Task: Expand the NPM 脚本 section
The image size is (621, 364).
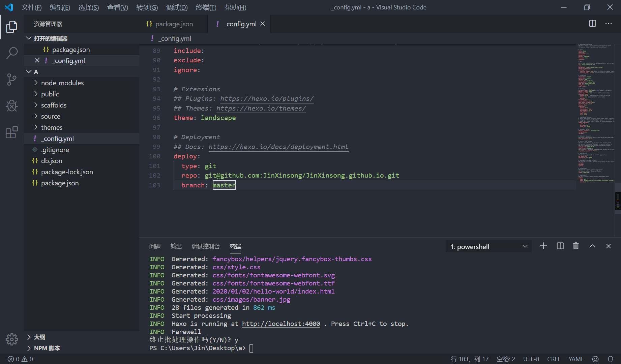Action: pyautogui.click(x=47, y=348)
